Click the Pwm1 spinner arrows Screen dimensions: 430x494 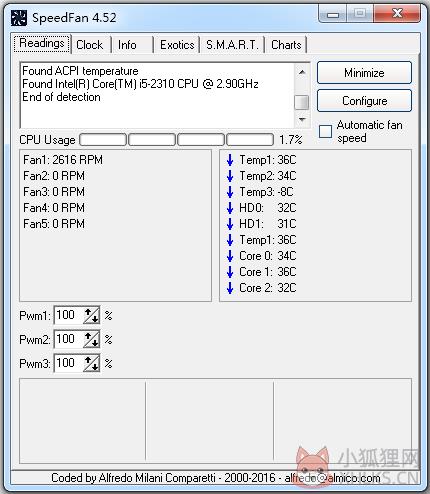91,315
